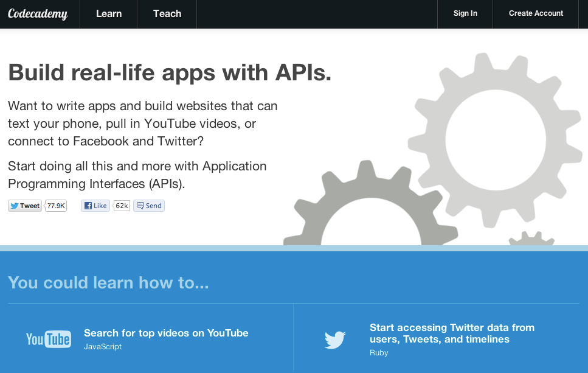
Task: Open the Twitter data Ruby lesson link
Action: (x=452, y=333)
